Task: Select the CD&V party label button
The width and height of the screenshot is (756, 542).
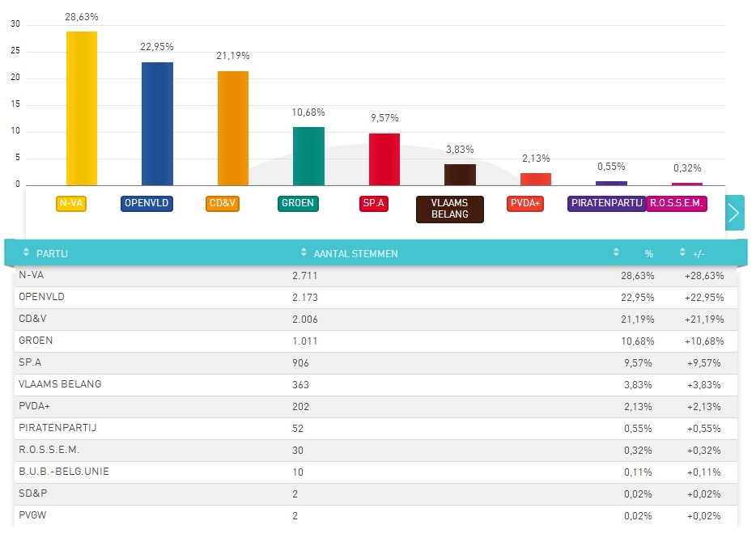Action: (223, 203)
